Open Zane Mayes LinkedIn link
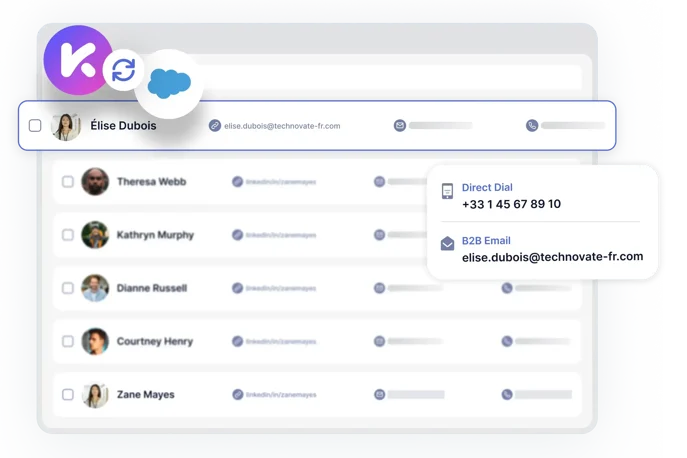Image resolution: width=687 pixels, height=458 pixels. click(x=281, y=395)
